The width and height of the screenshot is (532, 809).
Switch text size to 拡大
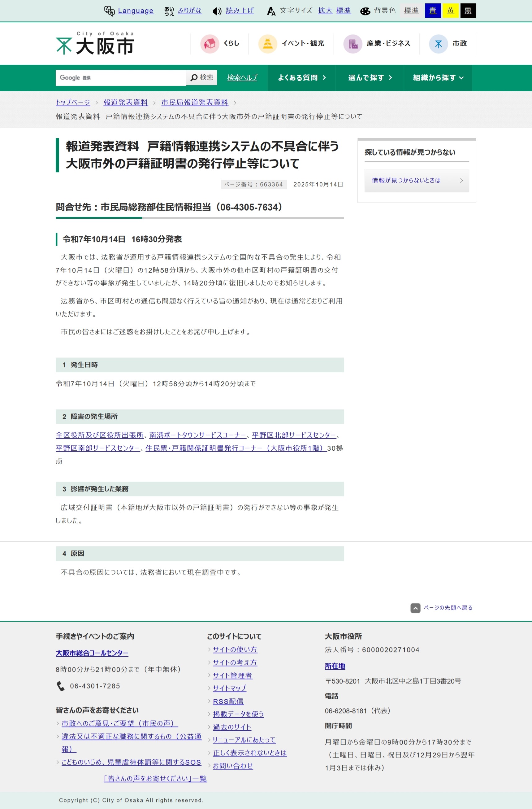(x=325, y=11)
